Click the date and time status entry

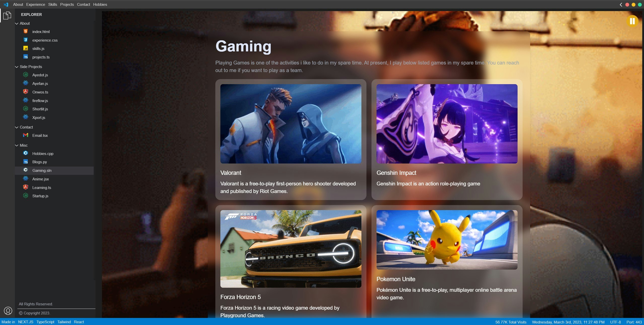pos(568,322)
